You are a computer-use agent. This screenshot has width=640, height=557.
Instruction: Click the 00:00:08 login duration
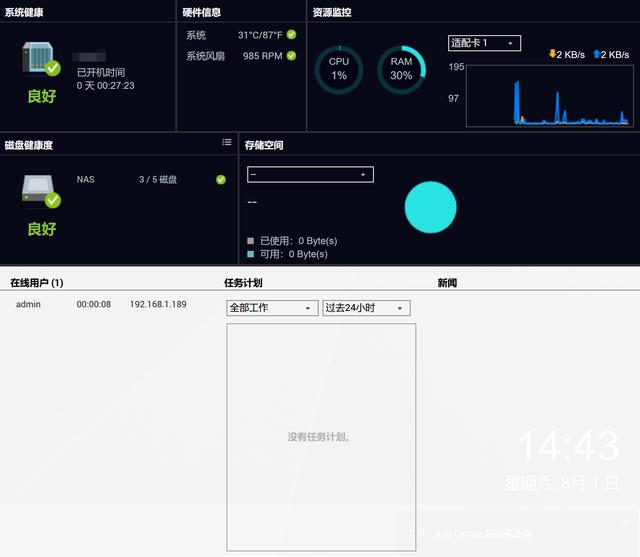click(x=94, y=304)
